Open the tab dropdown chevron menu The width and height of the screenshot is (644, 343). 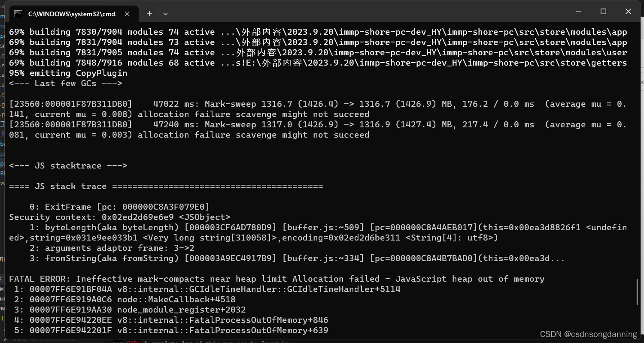[165, 14]
